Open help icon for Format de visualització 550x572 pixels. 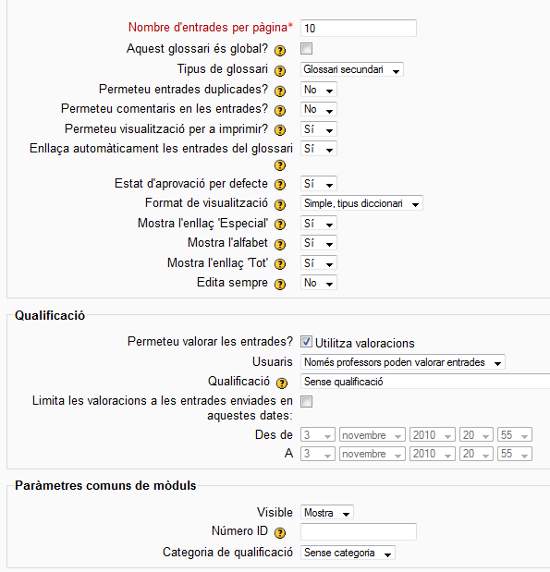click(x=280, y=205)
